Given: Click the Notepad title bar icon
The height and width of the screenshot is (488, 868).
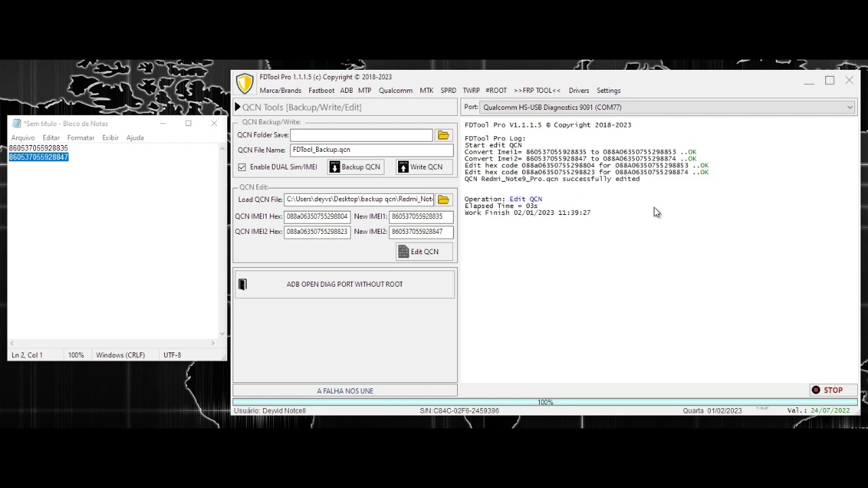Looking at the screenshot, I should [x=16, y=123].
